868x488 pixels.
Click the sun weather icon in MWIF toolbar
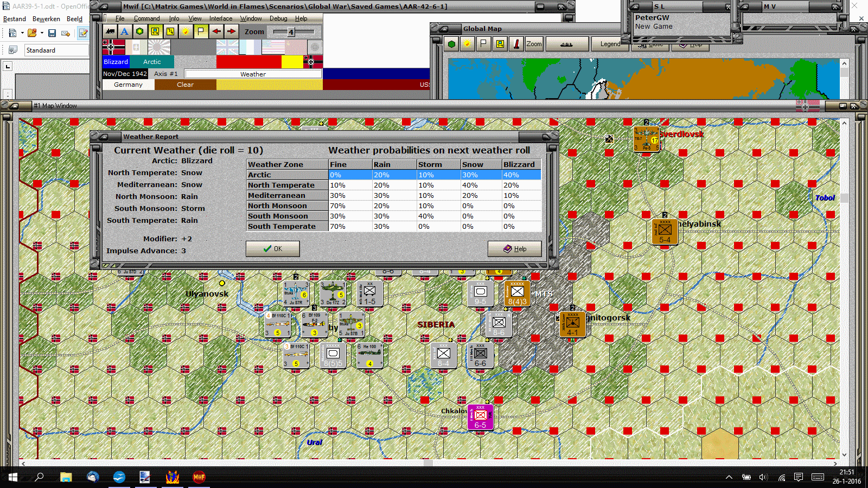(186, 31)
